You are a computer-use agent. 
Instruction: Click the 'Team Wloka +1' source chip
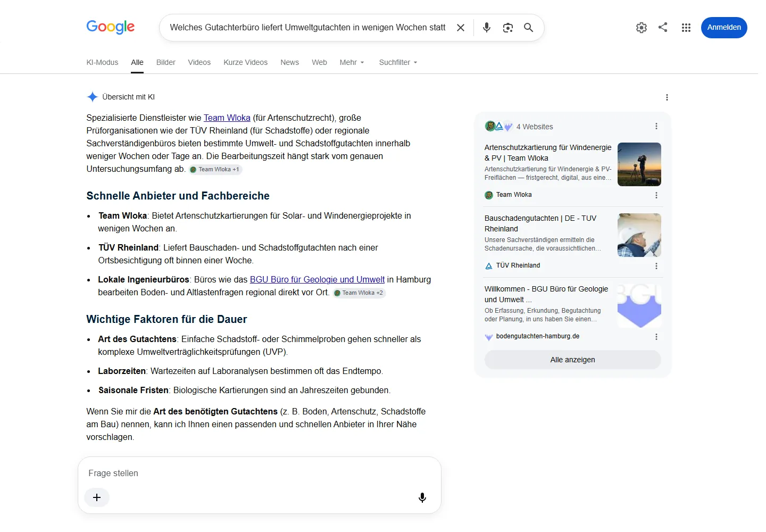coord(215,169)
